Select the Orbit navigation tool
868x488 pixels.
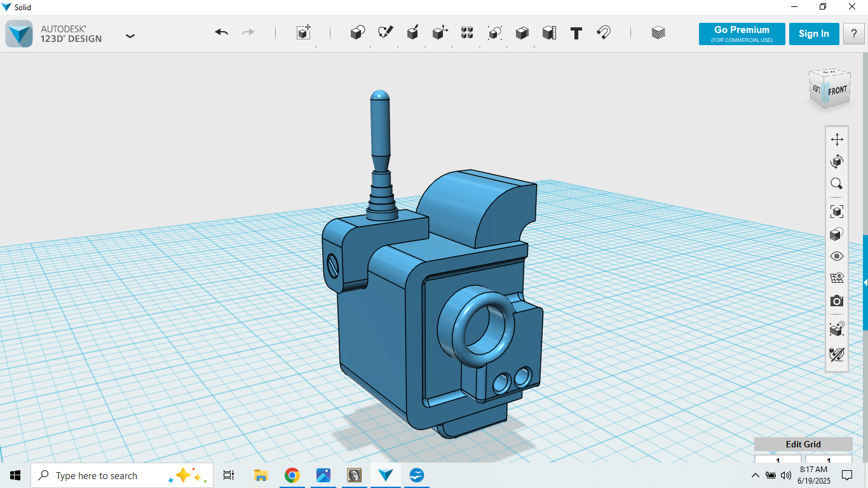point(837,161)
